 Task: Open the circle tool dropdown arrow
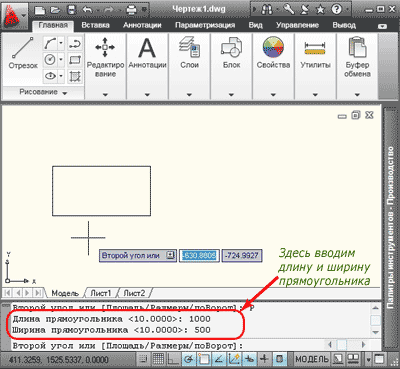pos(61,60)
